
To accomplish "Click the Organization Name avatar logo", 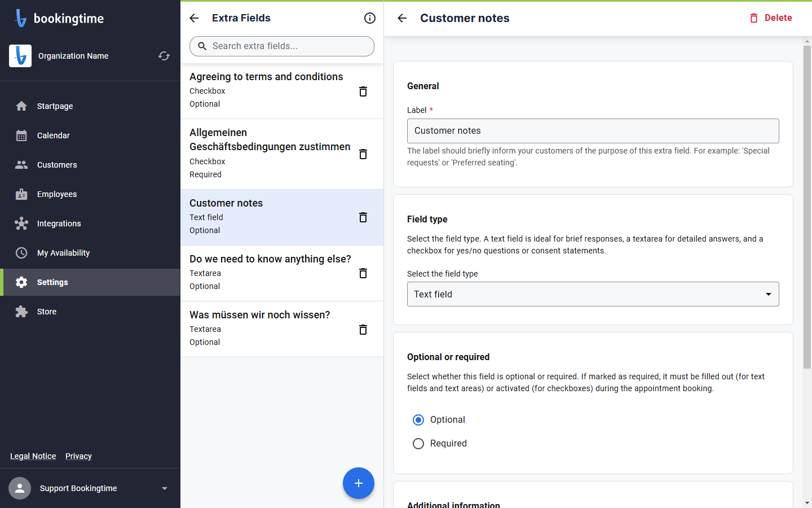I will 20,56.
